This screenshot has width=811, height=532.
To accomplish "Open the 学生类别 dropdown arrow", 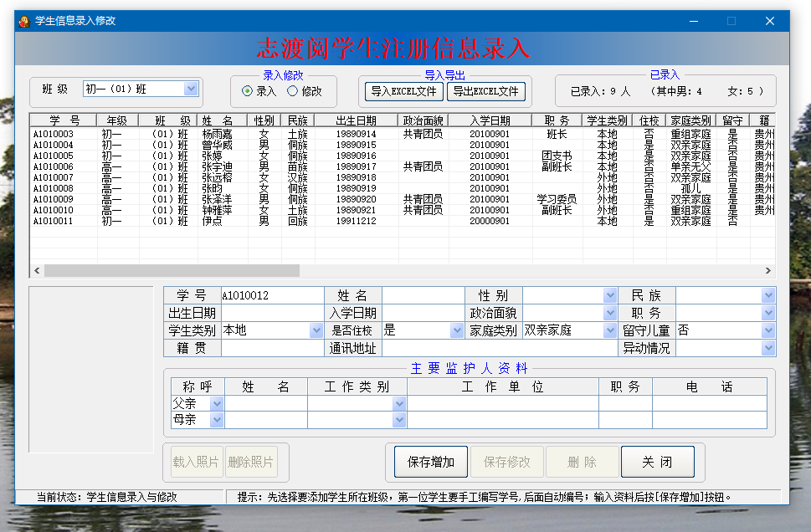I will (316, 330).
